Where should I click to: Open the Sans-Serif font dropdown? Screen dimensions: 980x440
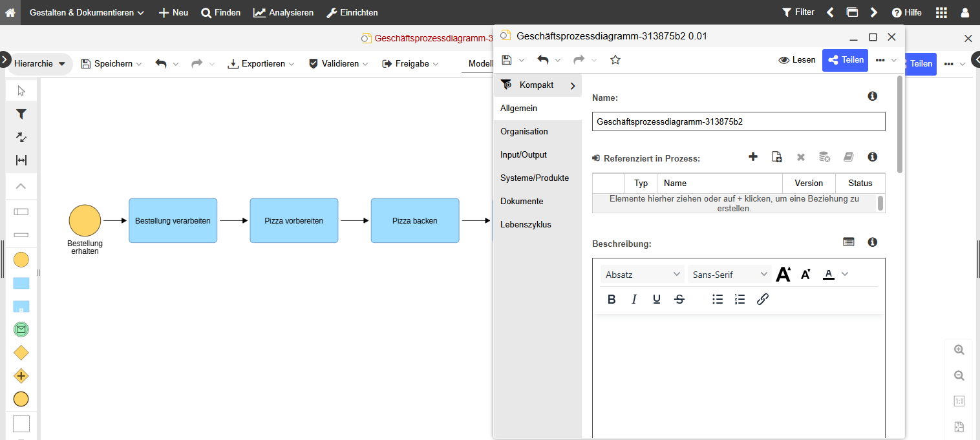[729, 275]
